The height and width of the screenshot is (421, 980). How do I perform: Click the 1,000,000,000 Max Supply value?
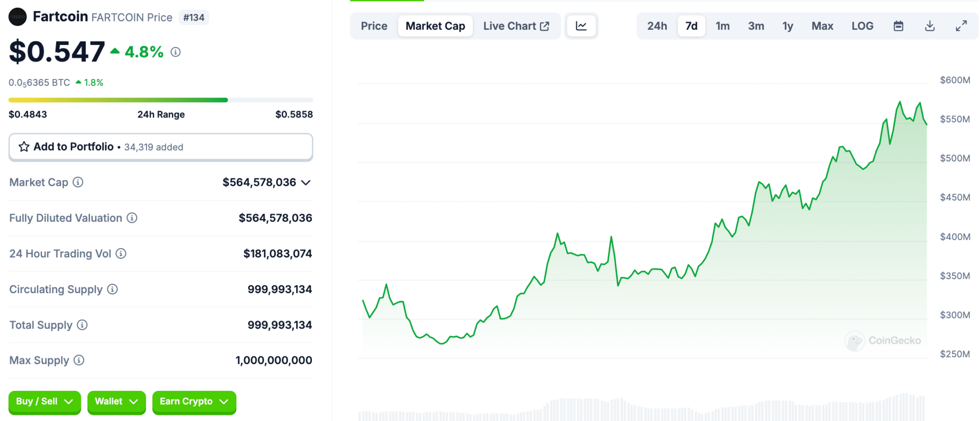click(274, 360)
